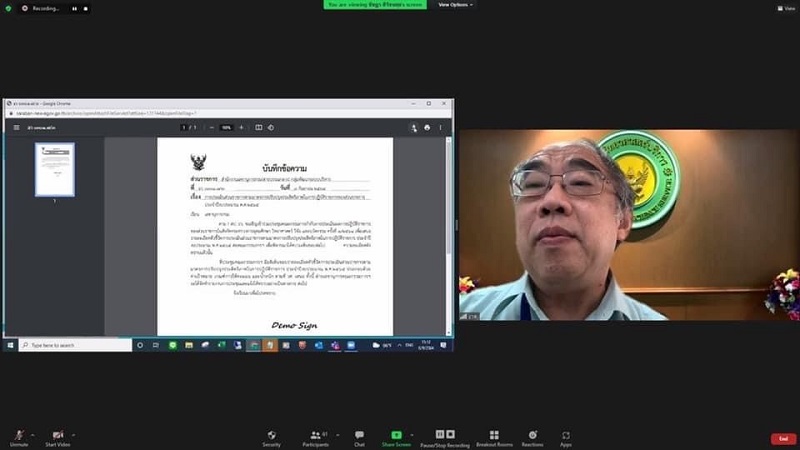Image resolution: width=800 pixels, height=450 pixels.
Task: Start Video from the Zoom toolbar
Action: click(x=58, y=435)
